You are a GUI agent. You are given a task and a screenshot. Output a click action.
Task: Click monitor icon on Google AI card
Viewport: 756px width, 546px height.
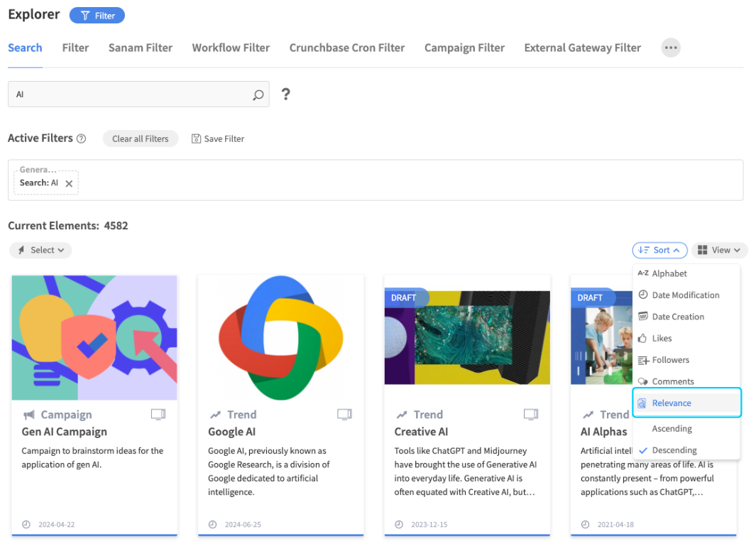(344, 414)
